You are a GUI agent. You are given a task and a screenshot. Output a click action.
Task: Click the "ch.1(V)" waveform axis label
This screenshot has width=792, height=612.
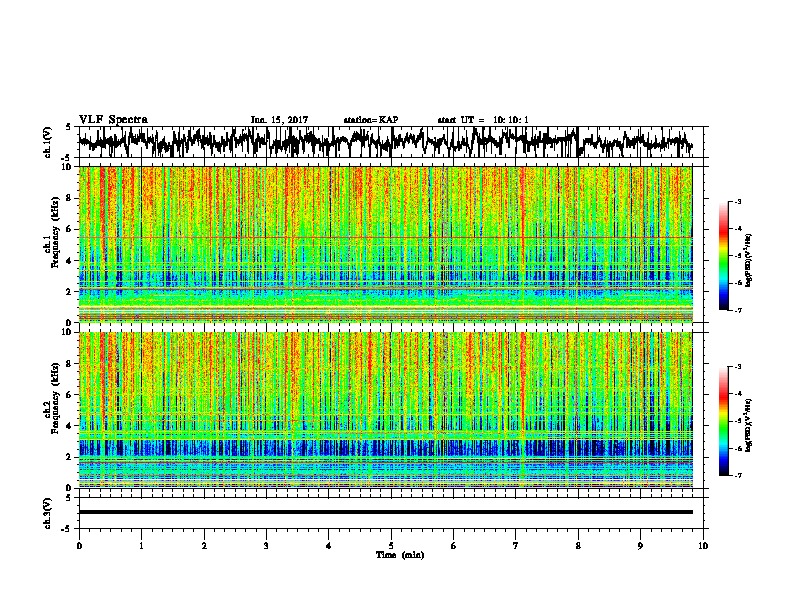coord(48,142)
